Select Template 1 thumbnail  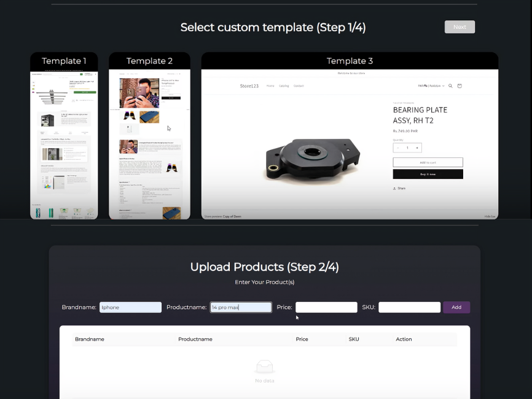click(64, 136)
